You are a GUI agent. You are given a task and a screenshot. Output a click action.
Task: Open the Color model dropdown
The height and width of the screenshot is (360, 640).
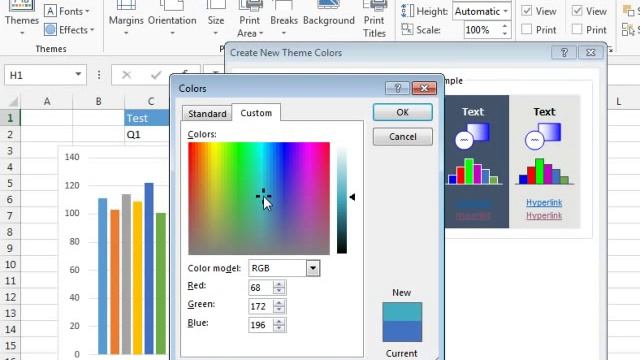(x=313, y=268)
